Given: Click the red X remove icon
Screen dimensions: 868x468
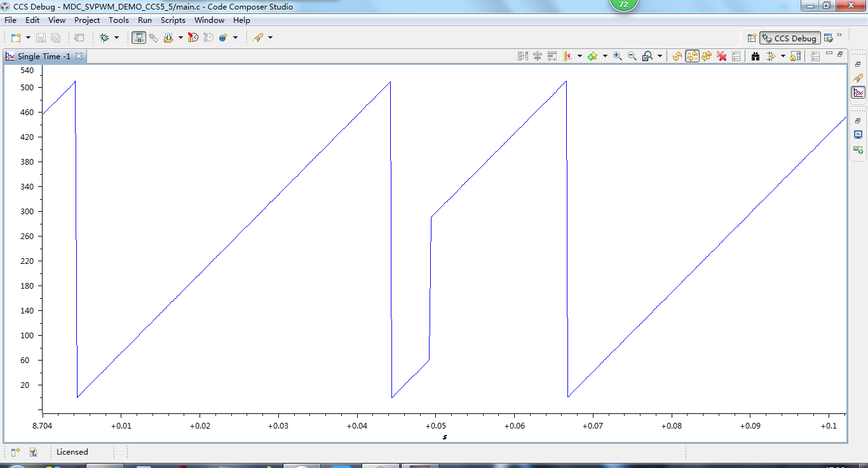Looking at the screenshot, I should coord(722,56).
